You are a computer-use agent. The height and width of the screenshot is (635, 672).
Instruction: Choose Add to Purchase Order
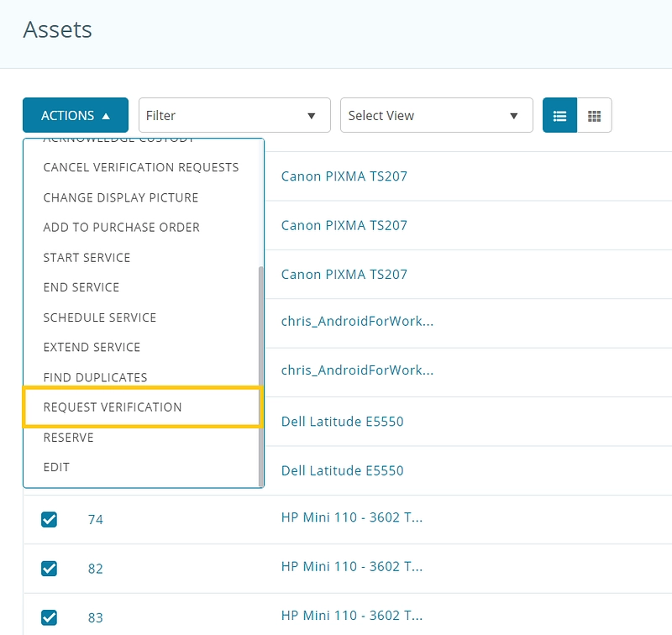click(122, 228)
